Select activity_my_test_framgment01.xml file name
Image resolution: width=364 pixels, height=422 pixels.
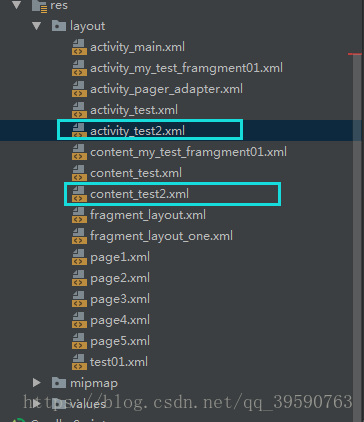click(186, 68)
